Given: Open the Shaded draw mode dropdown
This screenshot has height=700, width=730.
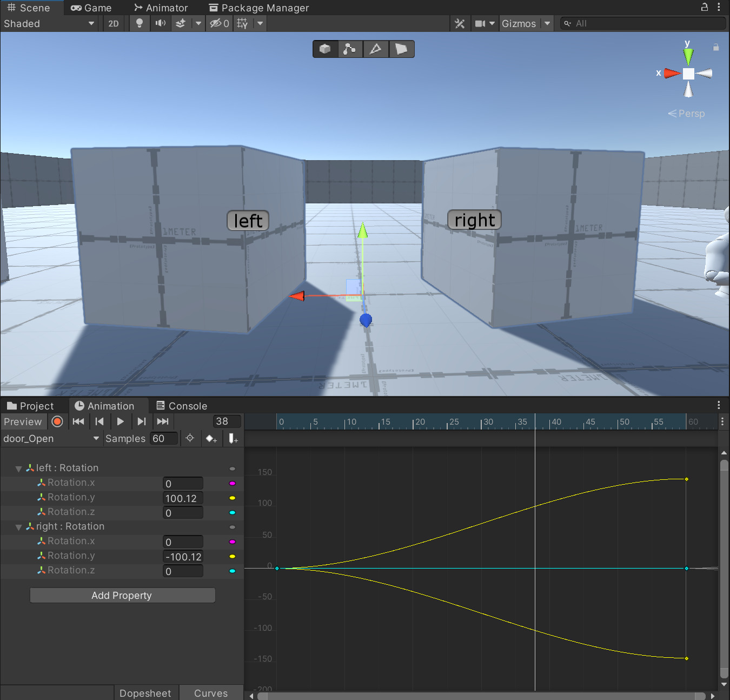Looking at the screenshot, I should point(49,23).
